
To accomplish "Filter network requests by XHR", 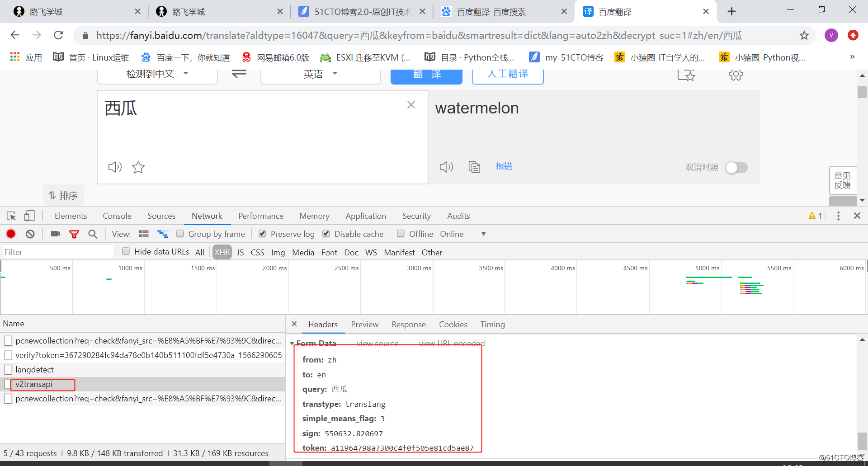I will [x=222, y=252].
